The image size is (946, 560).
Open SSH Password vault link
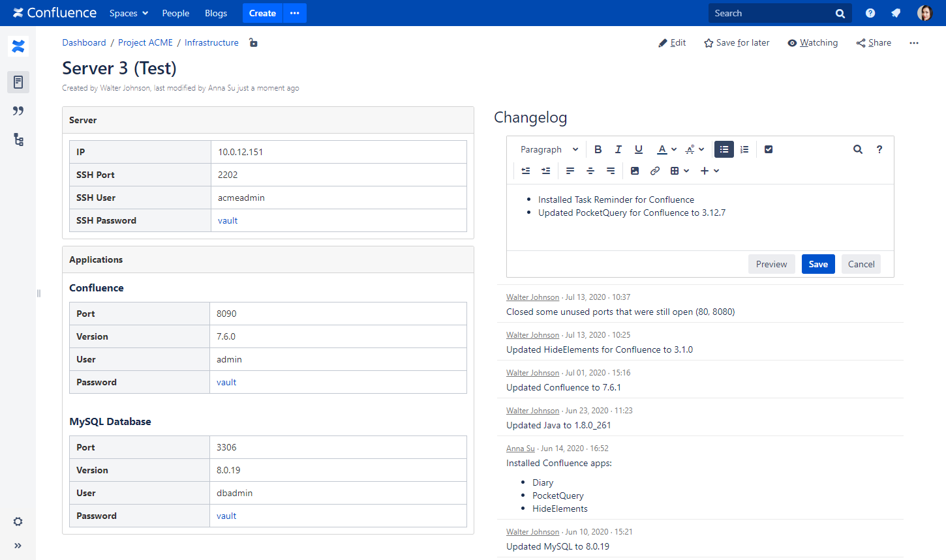tap(228, 220)
